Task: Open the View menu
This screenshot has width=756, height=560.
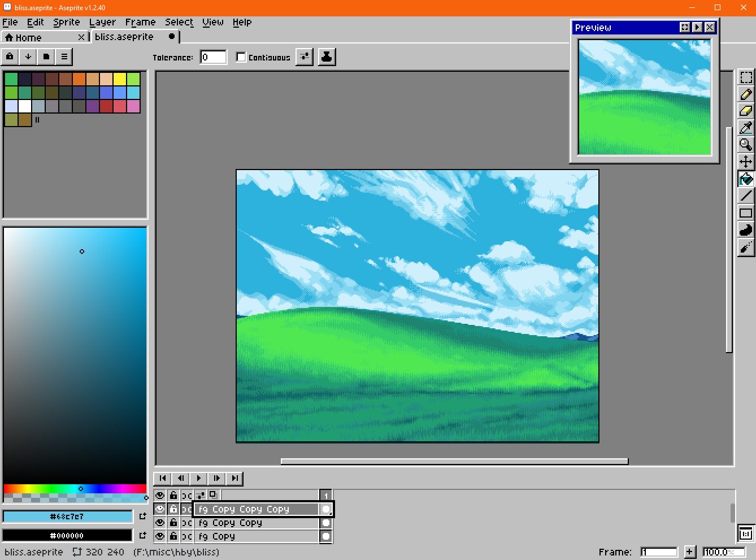Action: (x=213, y=22)
